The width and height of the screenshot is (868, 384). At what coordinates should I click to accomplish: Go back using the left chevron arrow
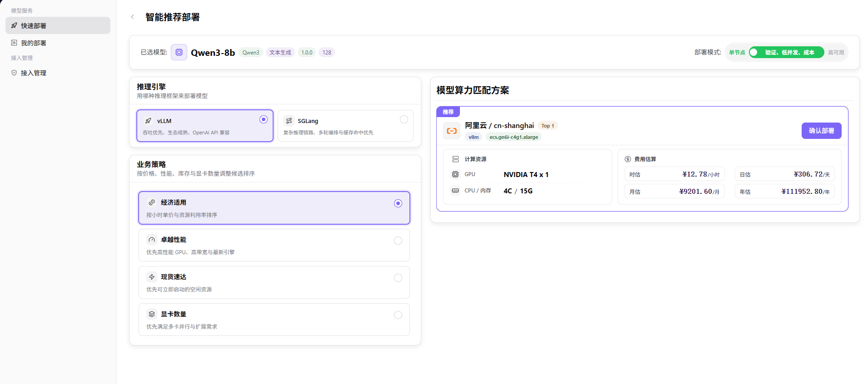point(132,17)
